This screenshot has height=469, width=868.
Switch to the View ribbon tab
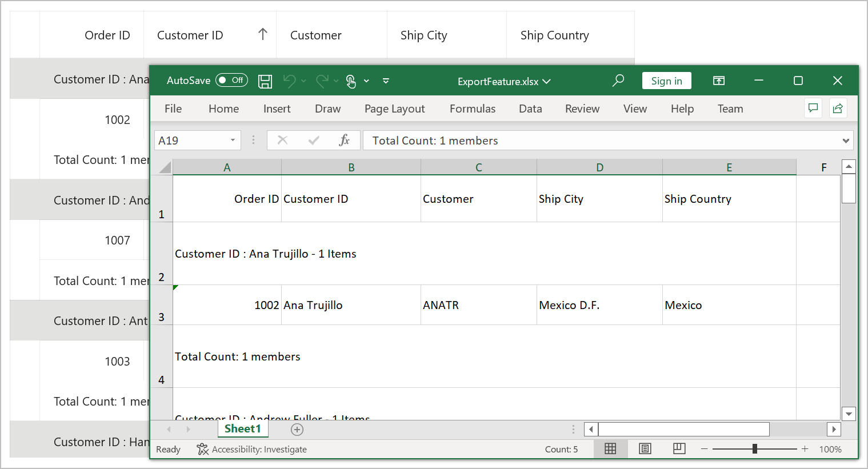pyautogui.click(x=635, y=109)
